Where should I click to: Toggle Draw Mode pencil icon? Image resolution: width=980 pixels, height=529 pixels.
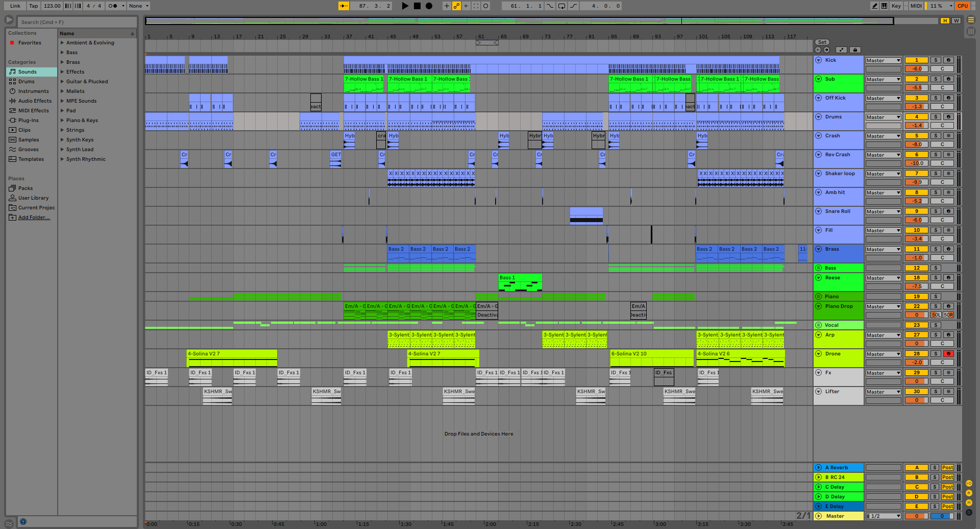[874, 6]
